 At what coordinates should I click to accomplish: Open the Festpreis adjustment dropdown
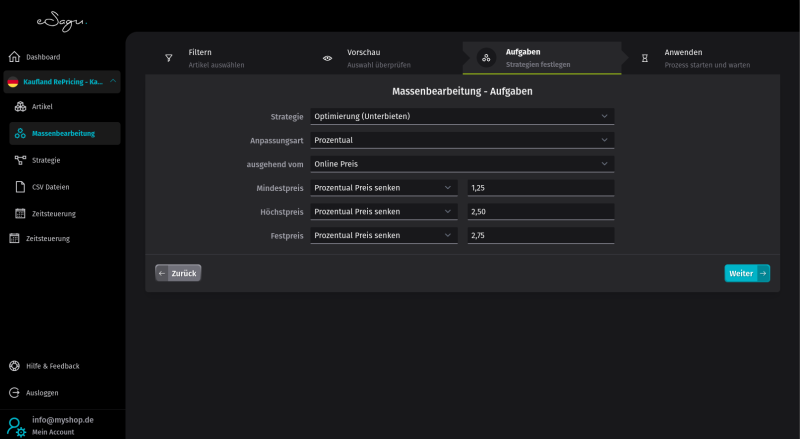click(384, 235)
